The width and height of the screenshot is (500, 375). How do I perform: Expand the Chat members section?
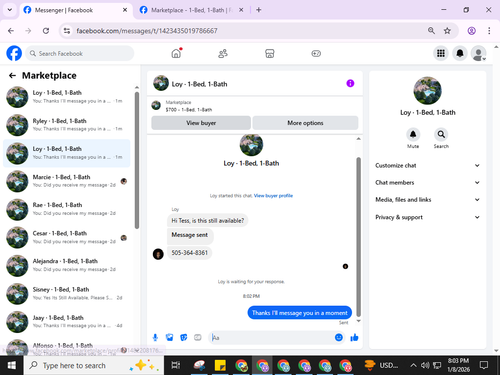click(427, 182)
